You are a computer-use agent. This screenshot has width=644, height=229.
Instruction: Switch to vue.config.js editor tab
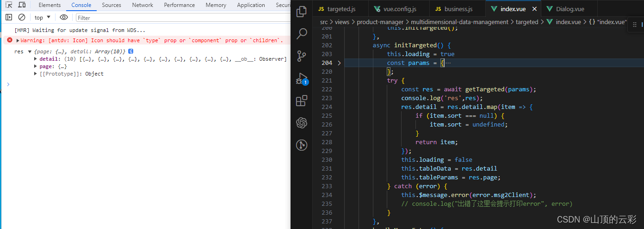pos(399,9)
